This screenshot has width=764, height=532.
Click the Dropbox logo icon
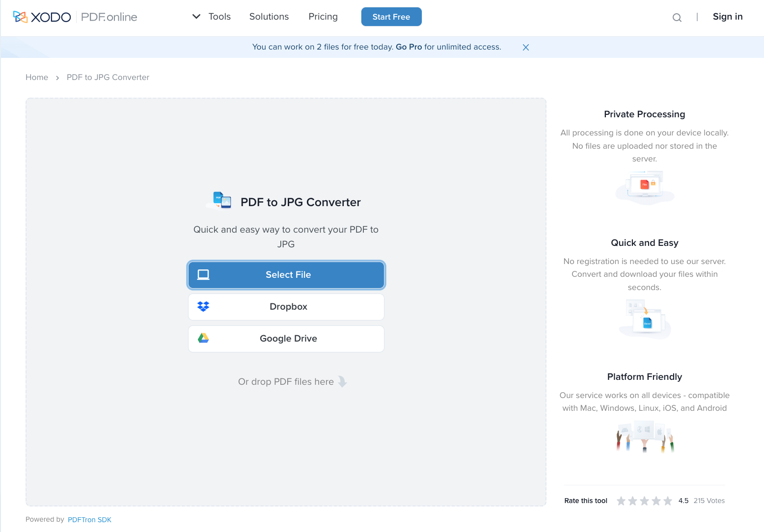(203, 307)
